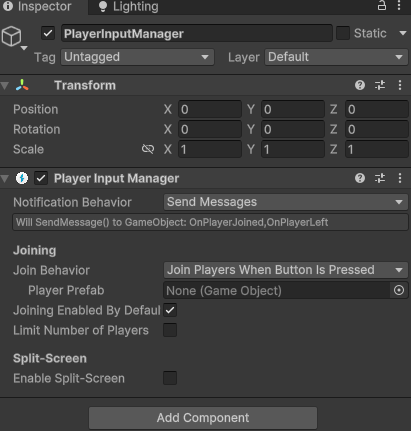Open the Inspector panel kebab menu
The height and width of the screenshot is (431, 411).
(x=399, y=6)
